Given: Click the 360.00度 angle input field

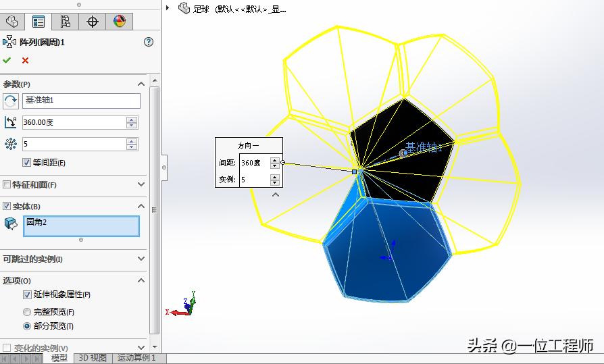Looking at the screenshot, I should click(74, 122).
